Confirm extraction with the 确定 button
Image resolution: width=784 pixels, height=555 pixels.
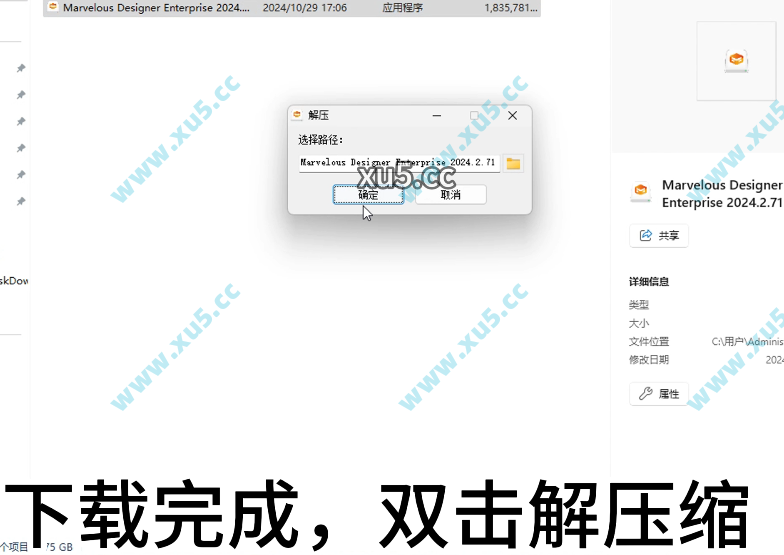point(368,195)
